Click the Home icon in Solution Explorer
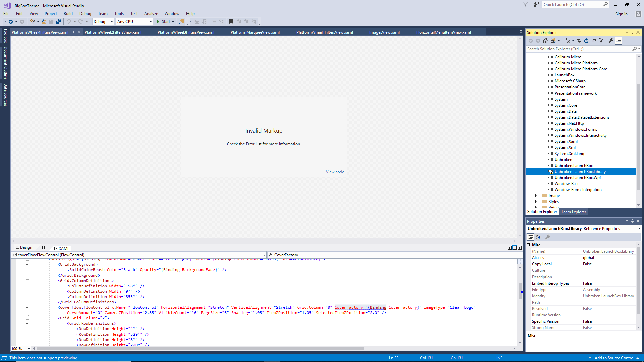This screenshot has height=362, width=644. [545, 41]
